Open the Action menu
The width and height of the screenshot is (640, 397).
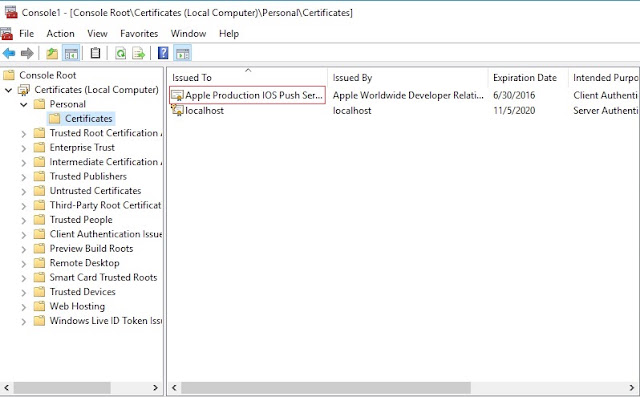(60, 34)
